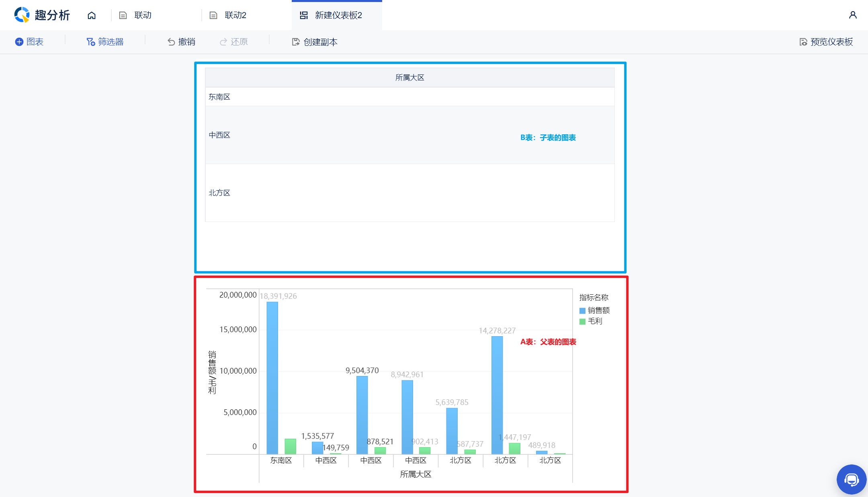868x497 pixels.
Task: Click the 还原 redo arrow
Action: (x=223, y=42)
